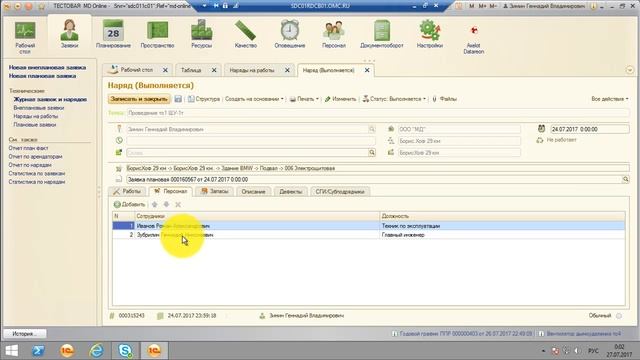Open the Рабочий стол section icon
Screen dimensions: 640x360
pyautogui.click(x=25, y=37)
